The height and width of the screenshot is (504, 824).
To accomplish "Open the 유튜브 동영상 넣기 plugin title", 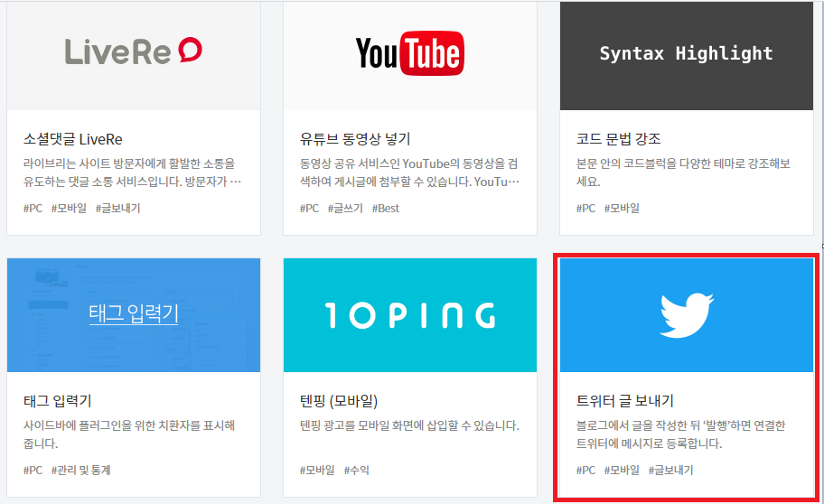I will point(355,139).
